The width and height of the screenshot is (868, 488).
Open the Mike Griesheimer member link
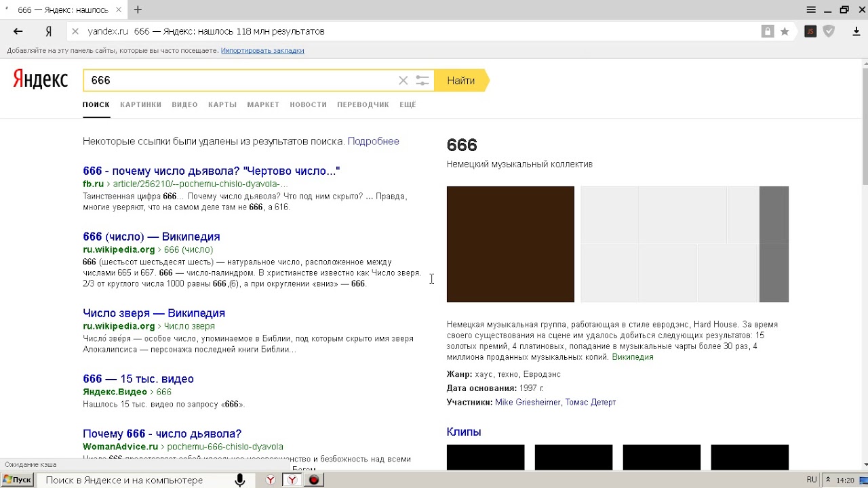pyautogui.click(x=528, y=402)
